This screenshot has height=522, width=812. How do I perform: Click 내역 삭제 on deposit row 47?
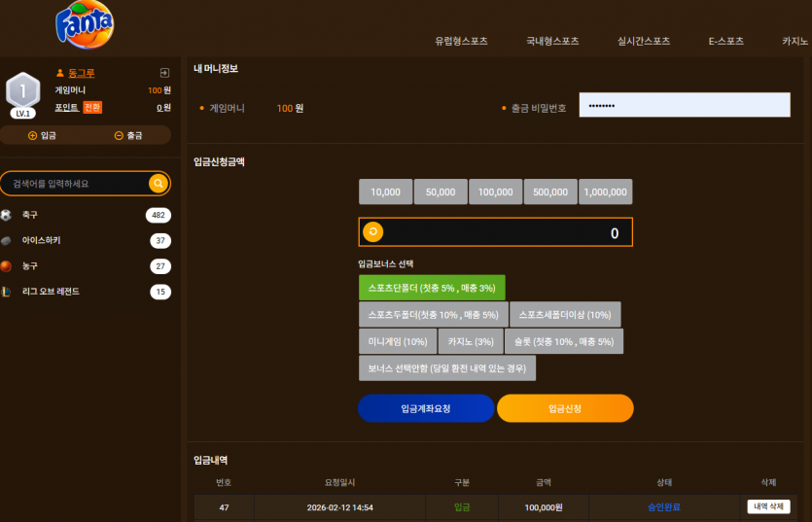768,506
